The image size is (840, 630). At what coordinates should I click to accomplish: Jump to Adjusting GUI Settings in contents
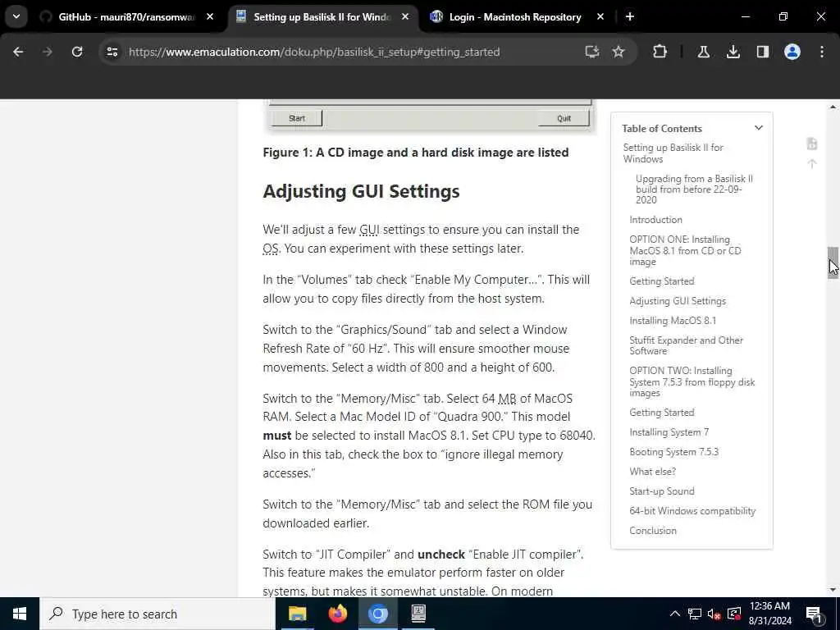point(678,301)
